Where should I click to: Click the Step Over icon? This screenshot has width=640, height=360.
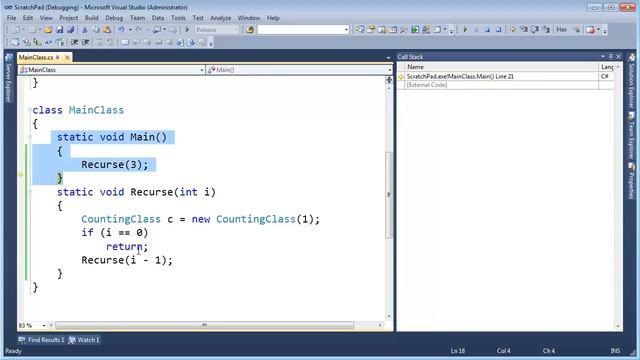tap(535, 30)
